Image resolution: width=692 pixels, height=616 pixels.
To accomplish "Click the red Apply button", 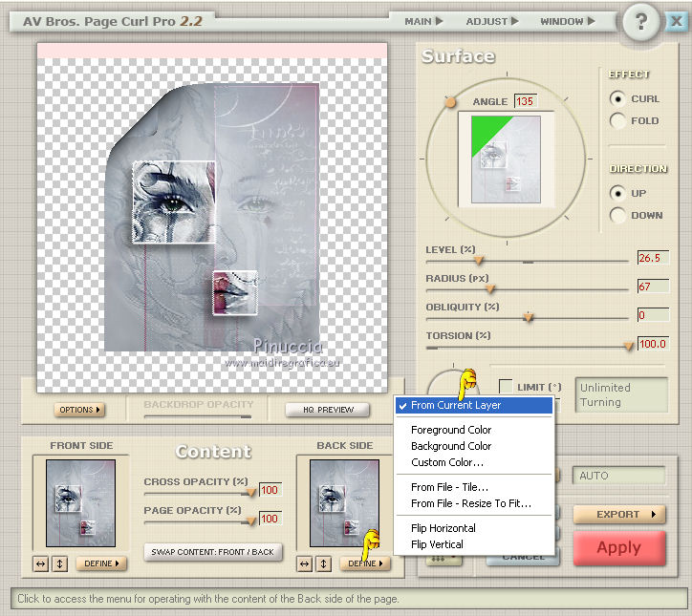I will tap(619, 547).
